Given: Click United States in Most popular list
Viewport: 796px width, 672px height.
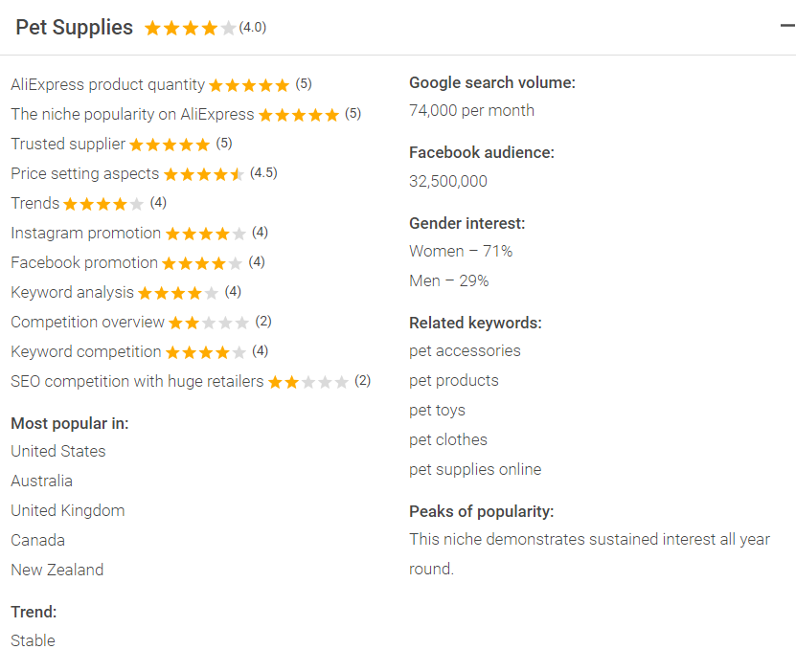Looking at the screenshot, I should click(58, 452).
